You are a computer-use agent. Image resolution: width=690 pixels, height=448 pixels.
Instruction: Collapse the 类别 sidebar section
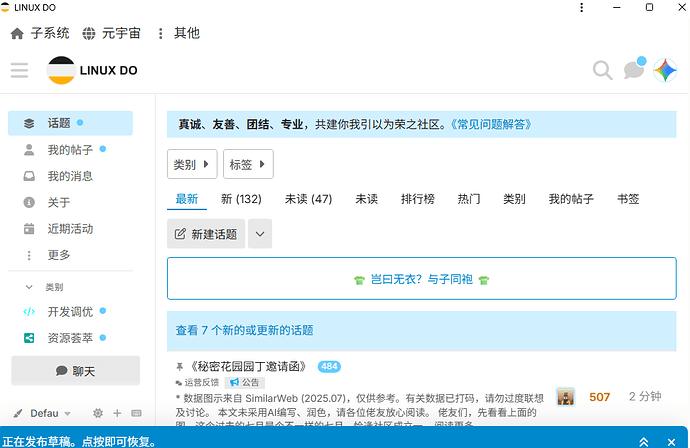29,287
